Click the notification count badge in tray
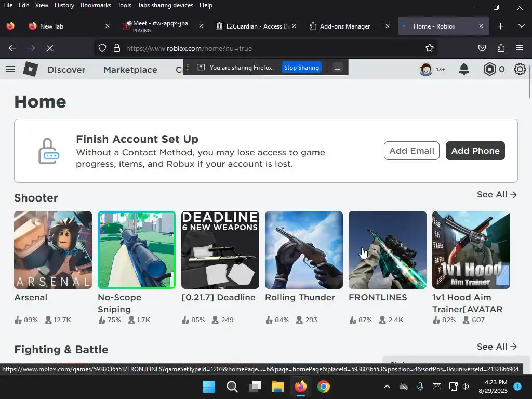532x399 pixels. pos(517,386)
